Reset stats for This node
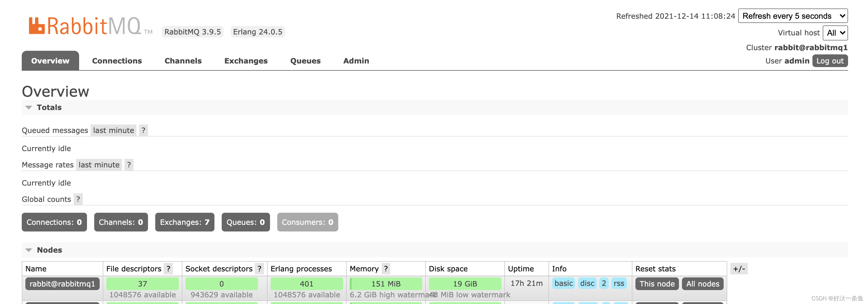The width and height of the screenshot is (868, 304). [657, 283]
